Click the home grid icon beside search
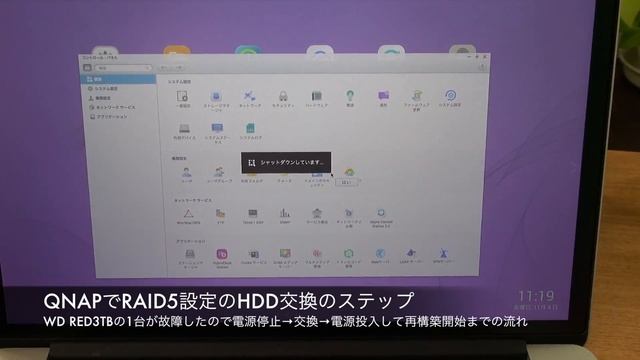640x360 pixels. point(87,68)
